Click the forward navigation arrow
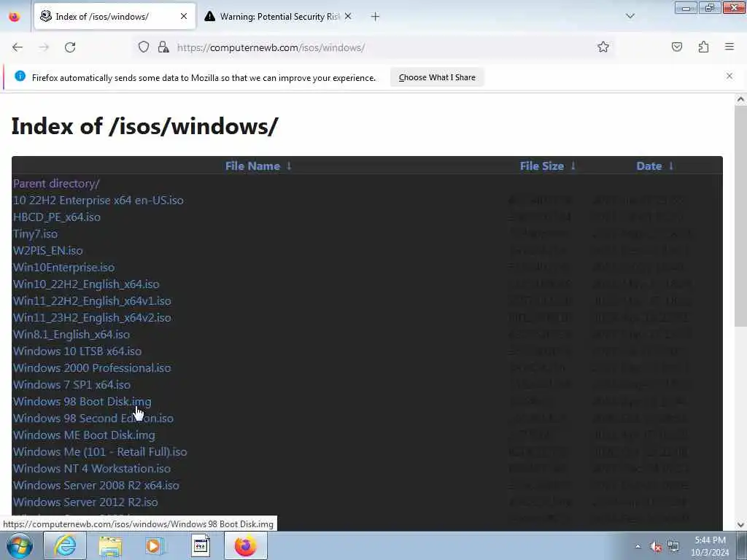The height and width of the screenshot is (560, 747). click(44, 47)
